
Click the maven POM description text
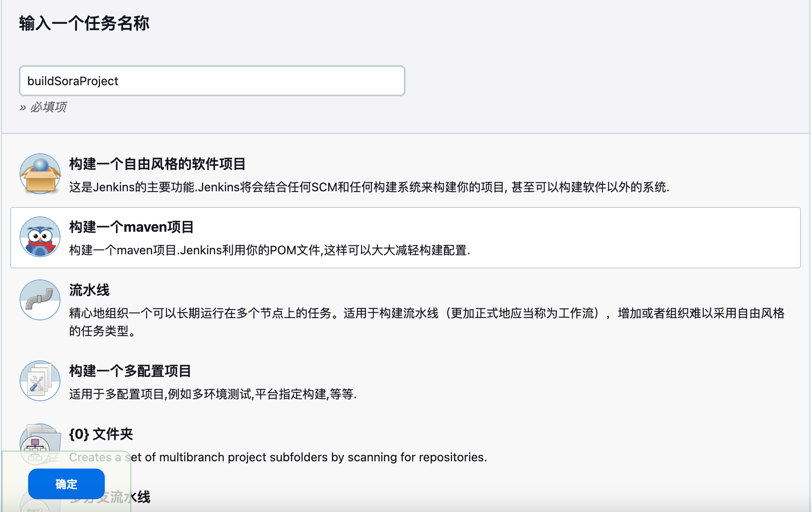270,250
